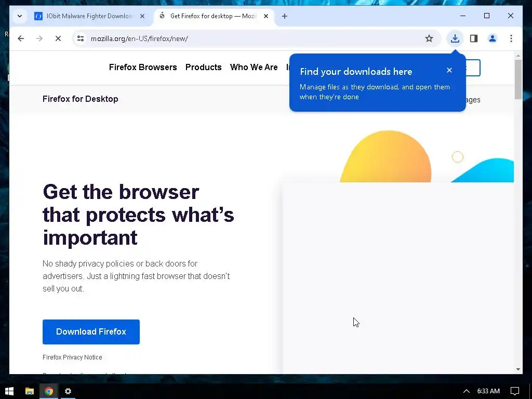532x399 pixels.
Task: Stop loading the page
Action: coord(58,38)
